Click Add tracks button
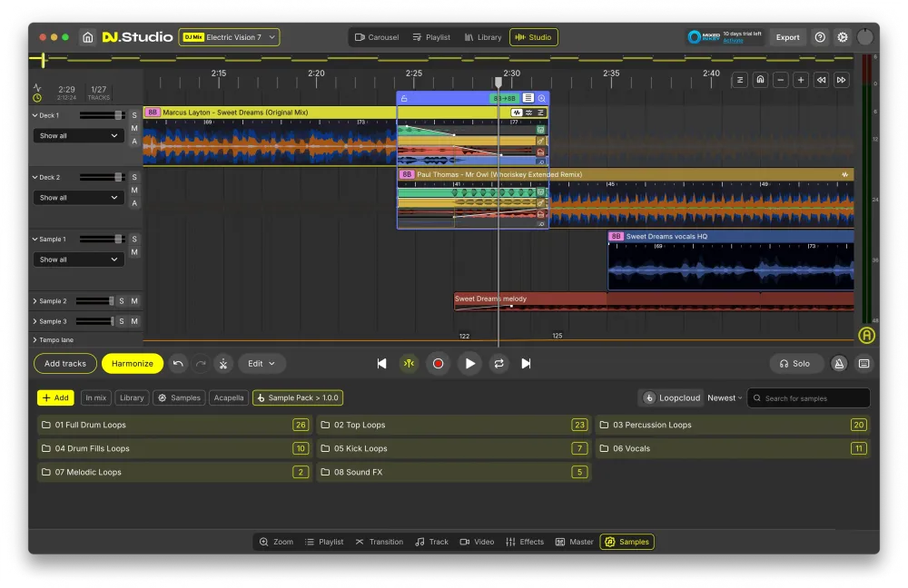Viewport: 908px width, 588px height. [x=65, y=364]
